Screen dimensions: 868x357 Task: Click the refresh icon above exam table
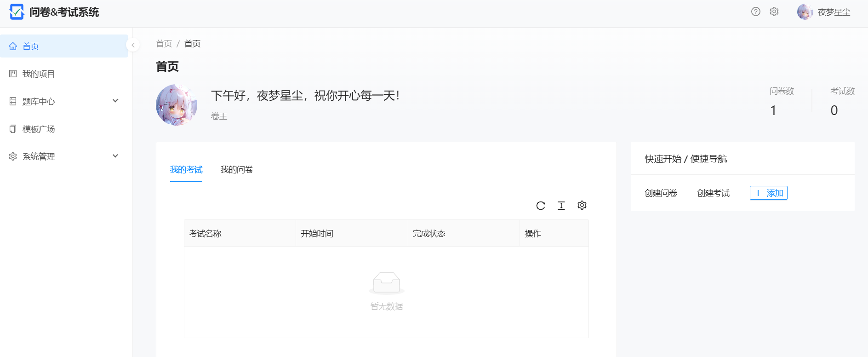(x=541, y=206)
